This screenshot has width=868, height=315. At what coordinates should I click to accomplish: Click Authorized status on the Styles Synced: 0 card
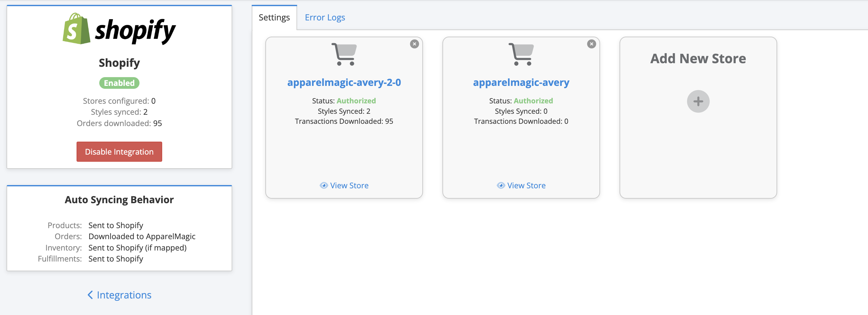[533, 100]
